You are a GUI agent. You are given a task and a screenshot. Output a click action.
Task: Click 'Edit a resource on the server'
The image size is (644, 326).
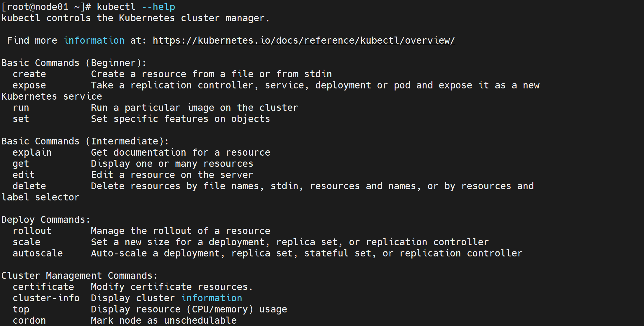(172, 175)
